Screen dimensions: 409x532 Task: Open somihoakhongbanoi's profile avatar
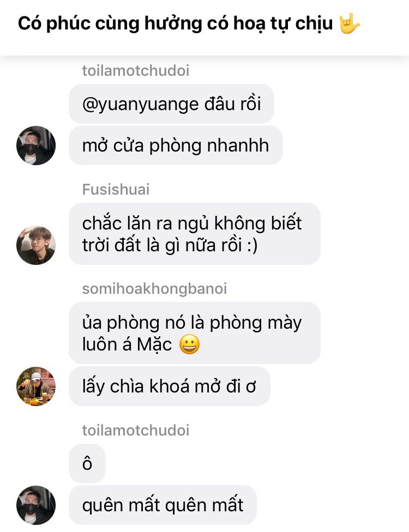(36, 386)
